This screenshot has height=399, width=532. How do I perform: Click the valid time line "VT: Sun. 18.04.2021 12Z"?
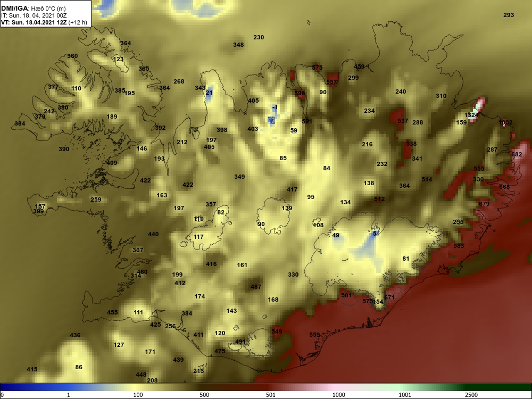click(x=34, y=23)
